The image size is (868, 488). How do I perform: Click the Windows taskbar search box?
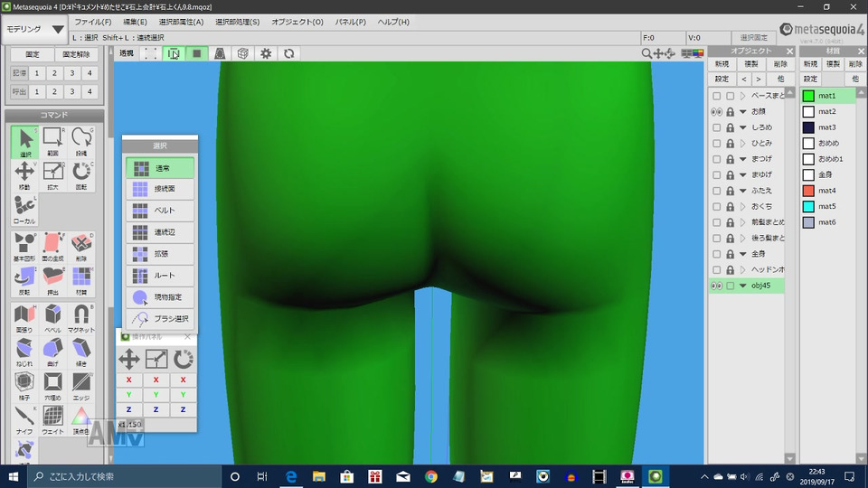tap(124, 476)
